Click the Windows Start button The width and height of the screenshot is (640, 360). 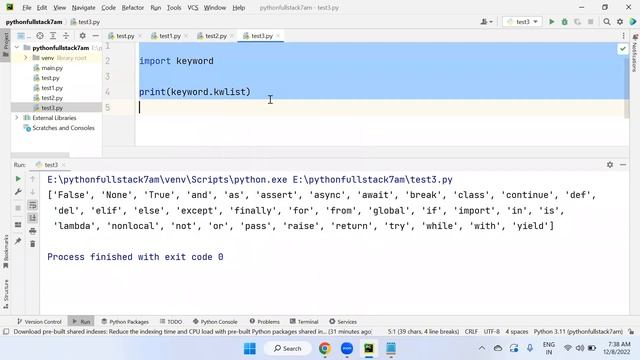click(249, 349)
